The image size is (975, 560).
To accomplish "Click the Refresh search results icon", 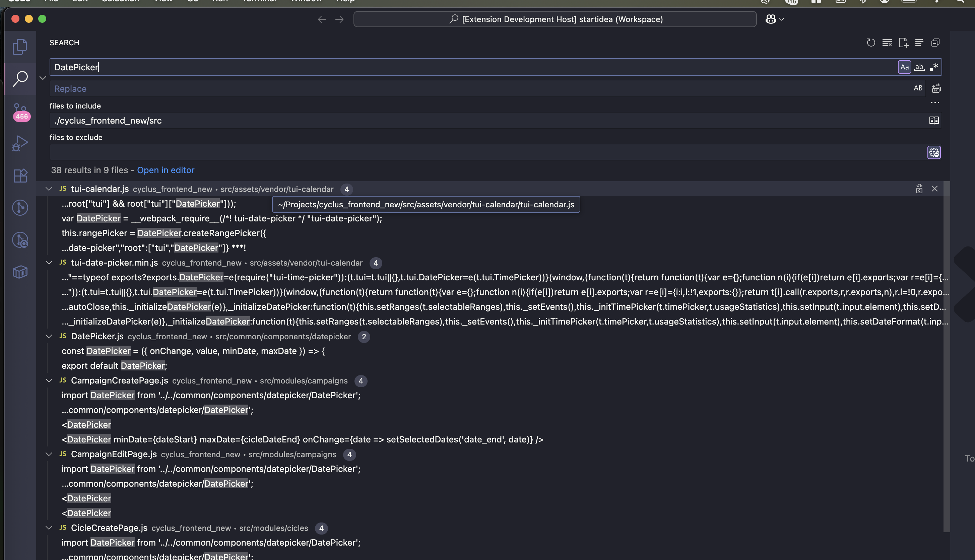I will tap(871, 43).
